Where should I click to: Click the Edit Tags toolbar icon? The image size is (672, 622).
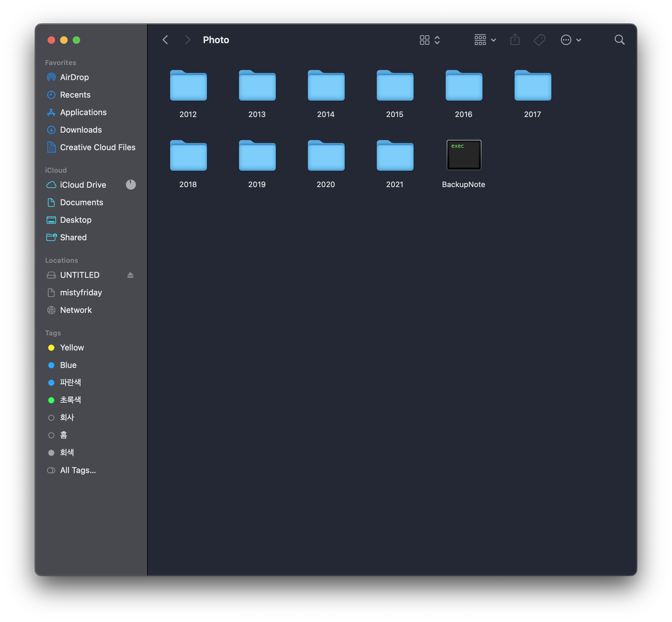(539, 40)
